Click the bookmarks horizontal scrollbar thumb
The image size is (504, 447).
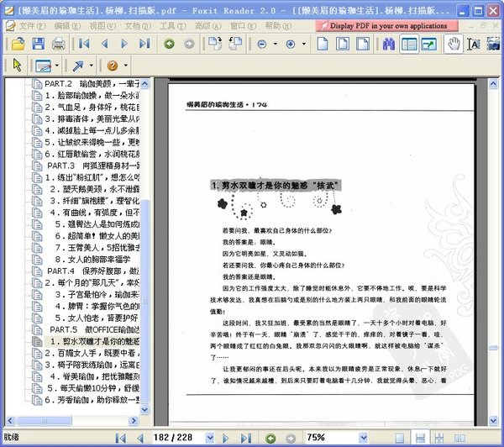pos(45,421)
